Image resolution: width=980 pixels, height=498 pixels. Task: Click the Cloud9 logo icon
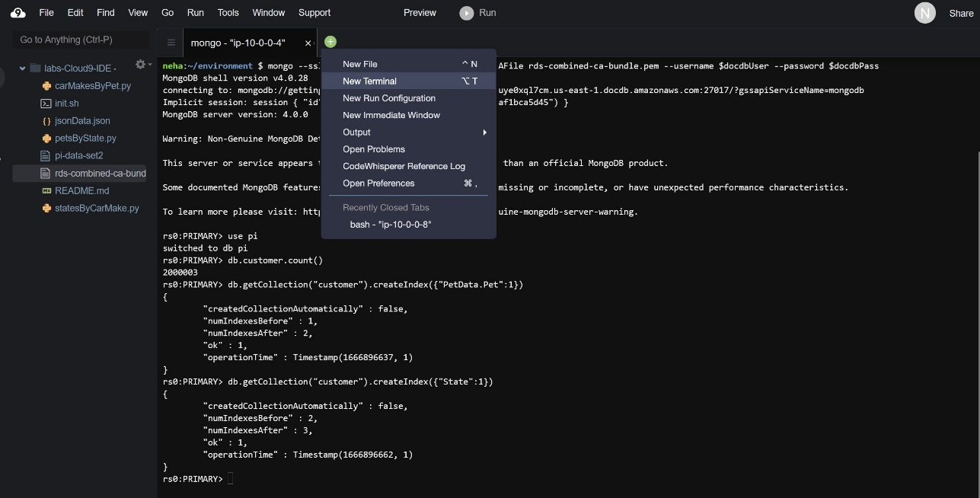[18, 12]
